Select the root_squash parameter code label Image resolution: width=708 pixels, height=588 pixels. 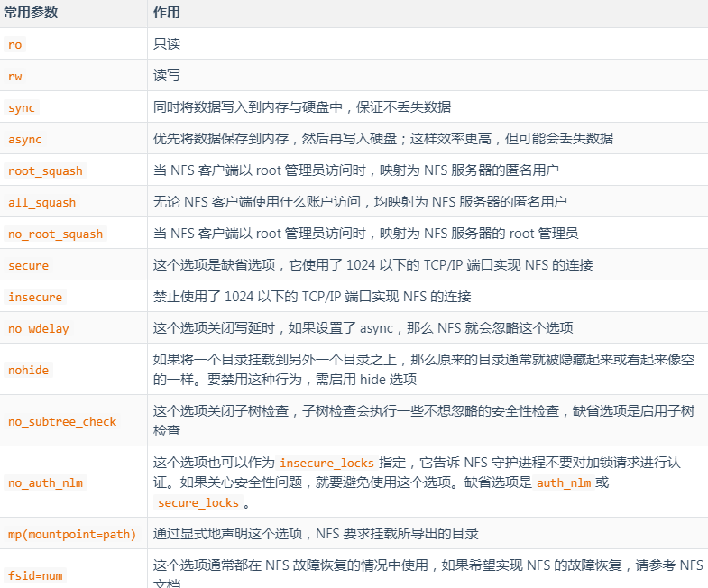(45, 170)
